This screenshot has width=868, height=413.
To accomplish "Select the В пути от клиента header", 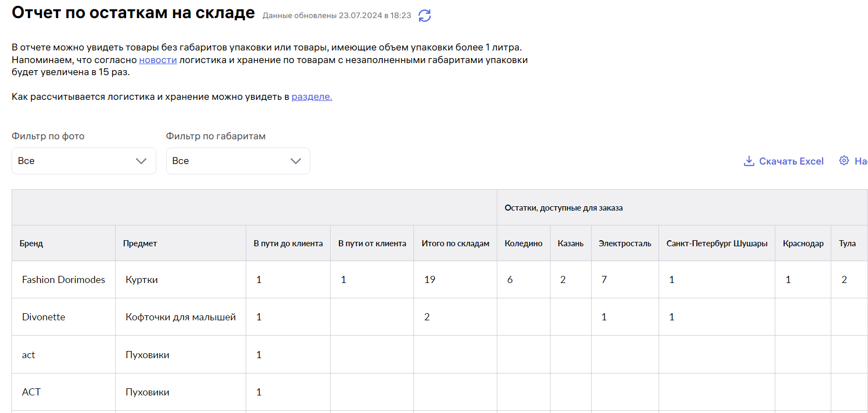I will pyautogui.click(x=372, y=244).
